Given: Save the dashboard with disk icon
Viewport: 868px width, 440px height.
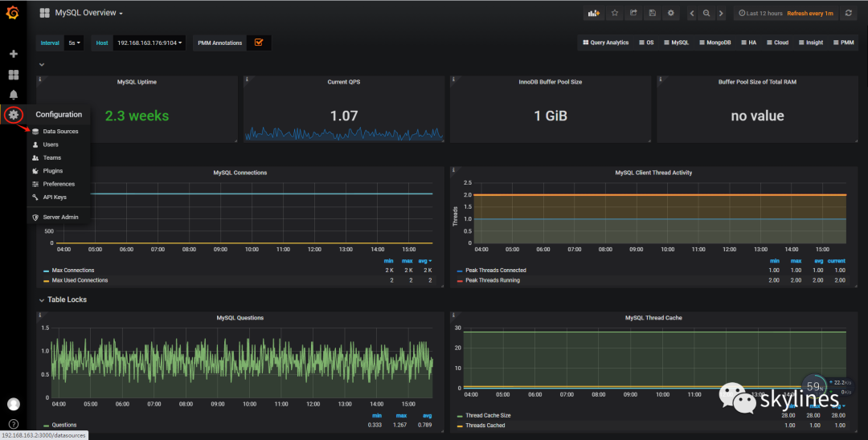Looking at the screenshot, I should (x=652, y=13).
